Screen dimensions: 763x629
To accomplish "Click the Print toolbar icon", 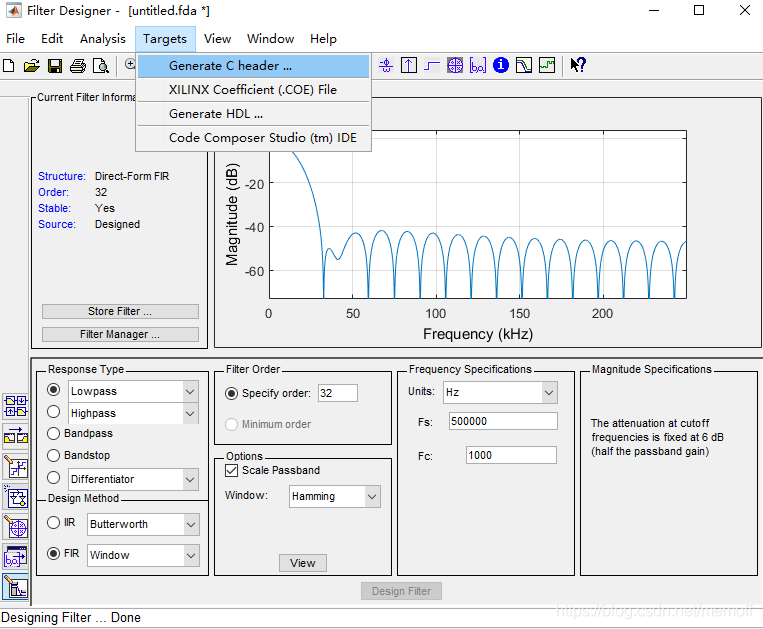I will point(78,66).
